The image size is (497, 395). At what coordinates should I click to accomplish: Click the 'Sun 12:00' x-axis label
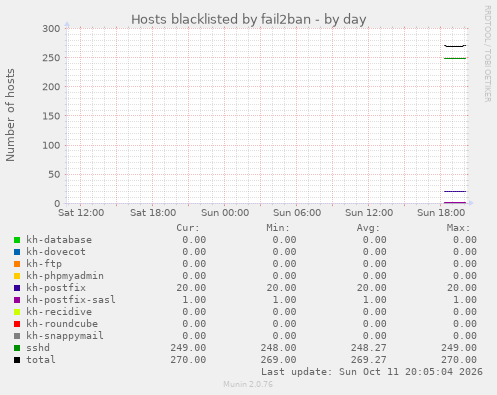pyautogui.click(x=369, y=213)
